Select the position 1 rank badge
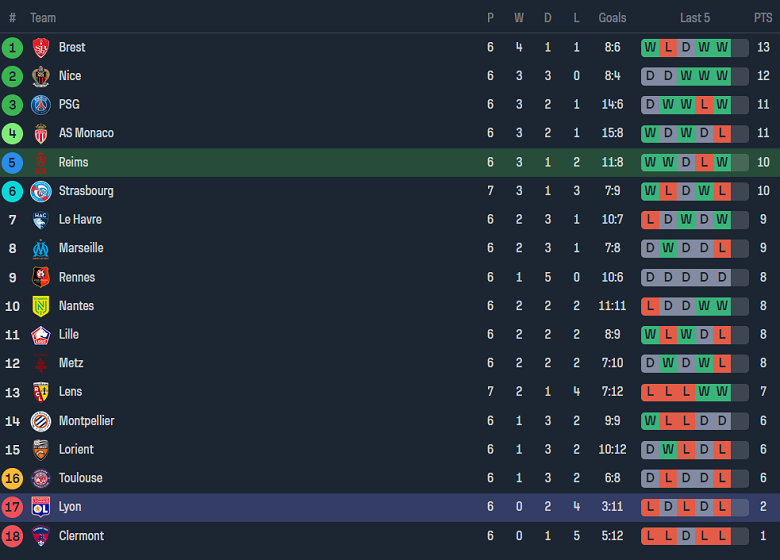 [x=12, y=48]
